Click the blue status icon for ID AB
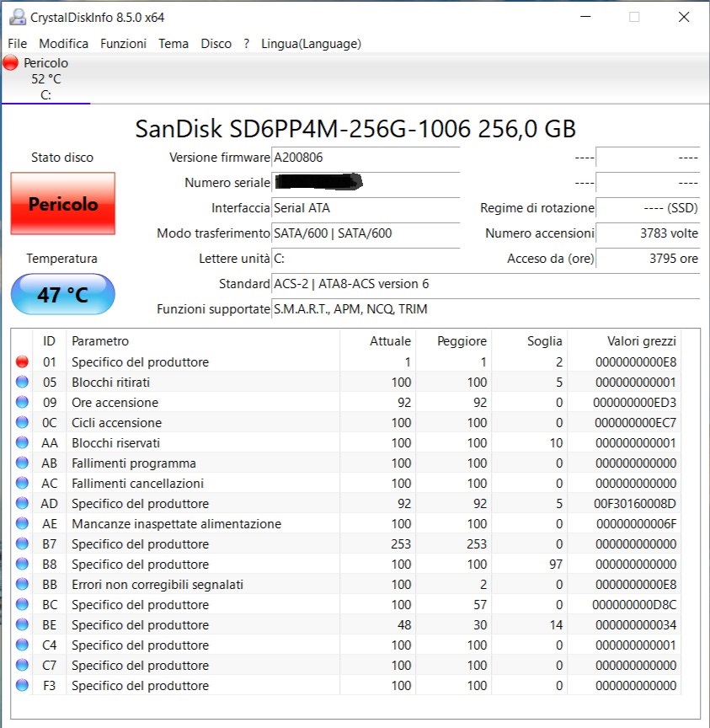Screen dimensions: 710x728 tap(22, 463)
